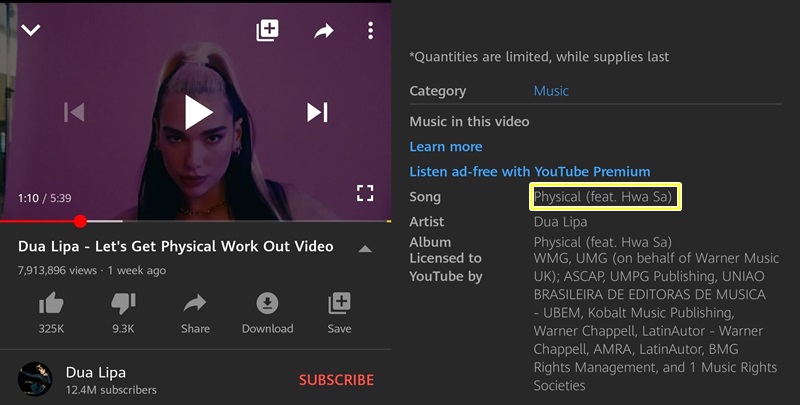The width and height of the screenshot is (800, 405).
Task: Click the 1:10 / 5:39 time display
Action: (x=45, y=198)
